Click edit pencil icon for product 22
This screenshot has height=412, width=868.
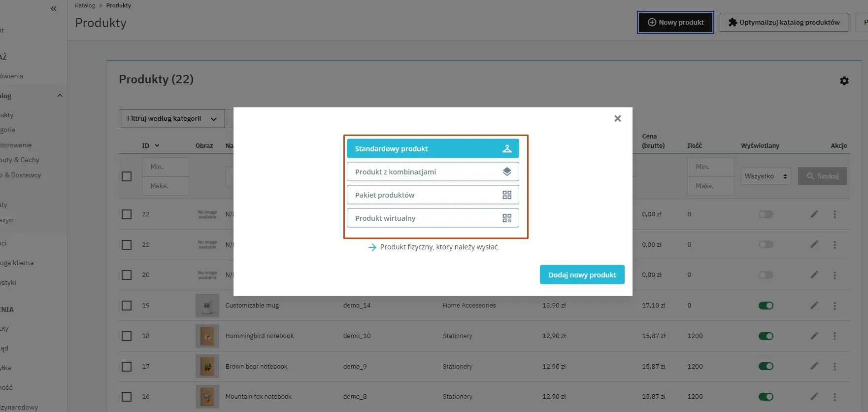(x=814, y=214)
